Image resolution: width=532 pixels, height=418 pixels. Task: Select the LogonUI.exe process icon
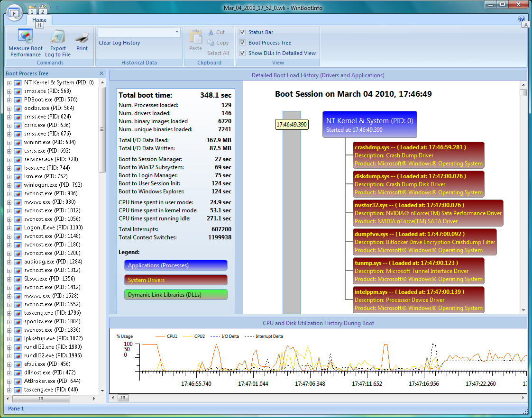point(18,227)
